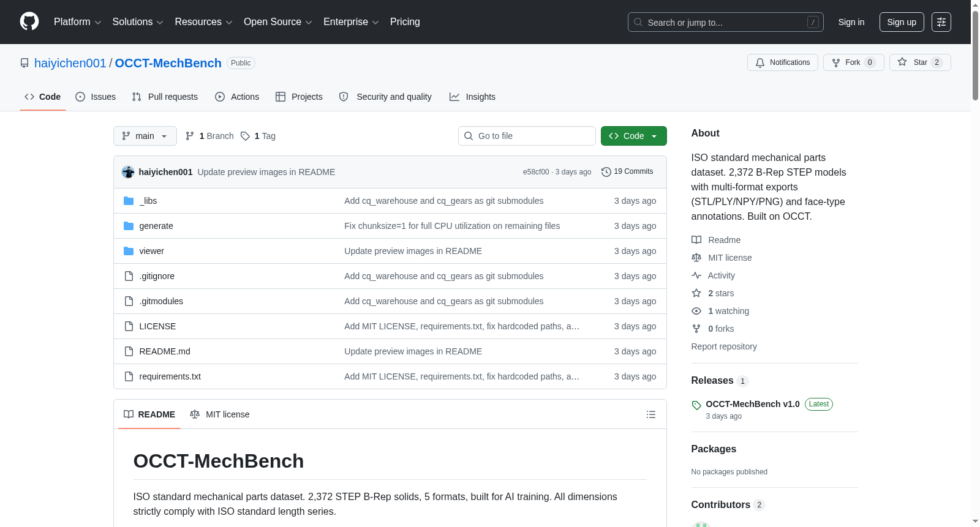Open the Insights tab
This screenshot has width=980, height=527.
tap(472, 97)
